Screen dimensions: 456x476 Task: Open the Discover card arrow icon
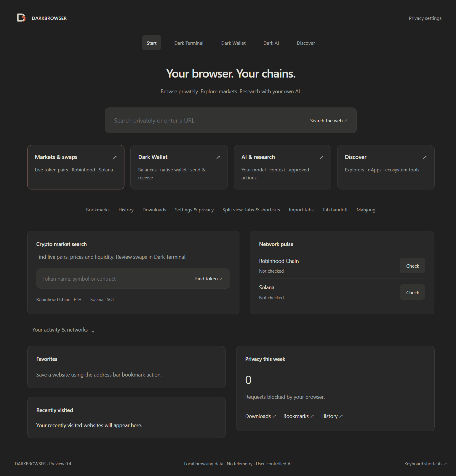coord(425,157)
